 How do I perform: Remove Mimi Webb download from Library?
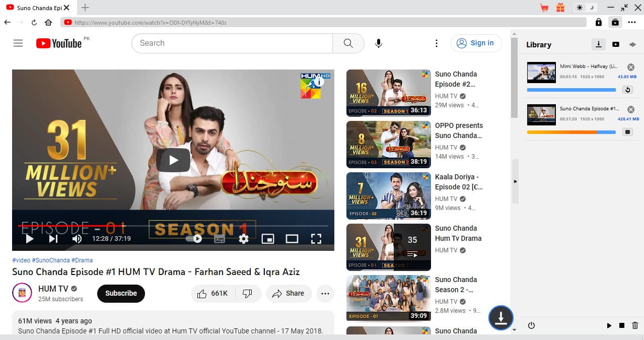630,67
